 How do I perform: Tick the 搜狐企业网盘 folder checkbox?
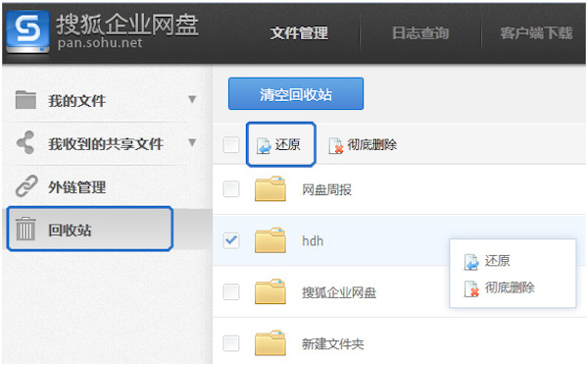click(231, 291)
